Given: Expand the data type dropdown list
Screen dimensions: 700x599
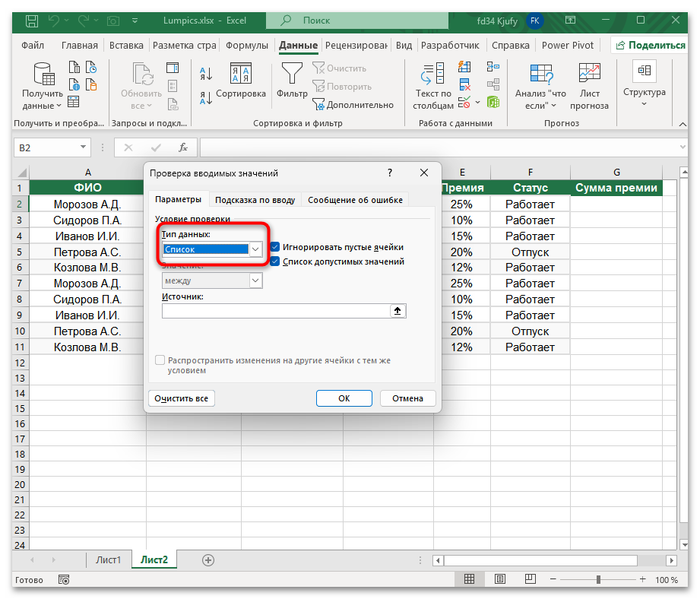Looking at the screenshot, I should click(x=255, y=249).
